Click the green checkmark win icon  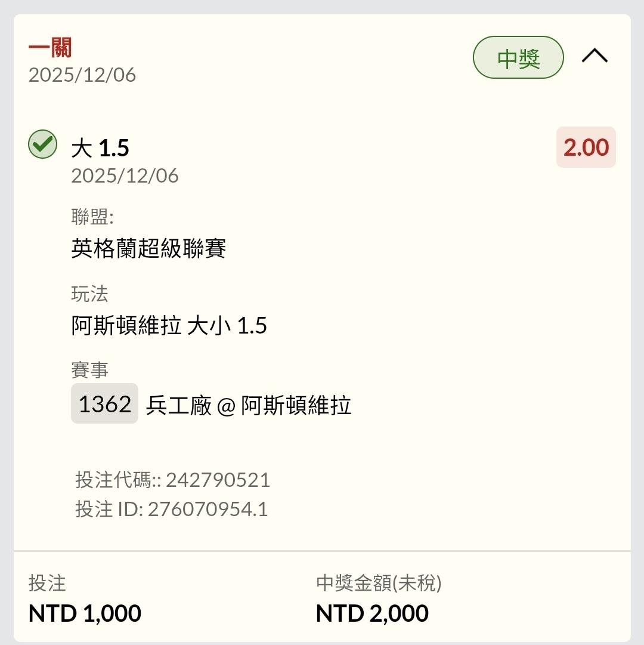point(43,144)
